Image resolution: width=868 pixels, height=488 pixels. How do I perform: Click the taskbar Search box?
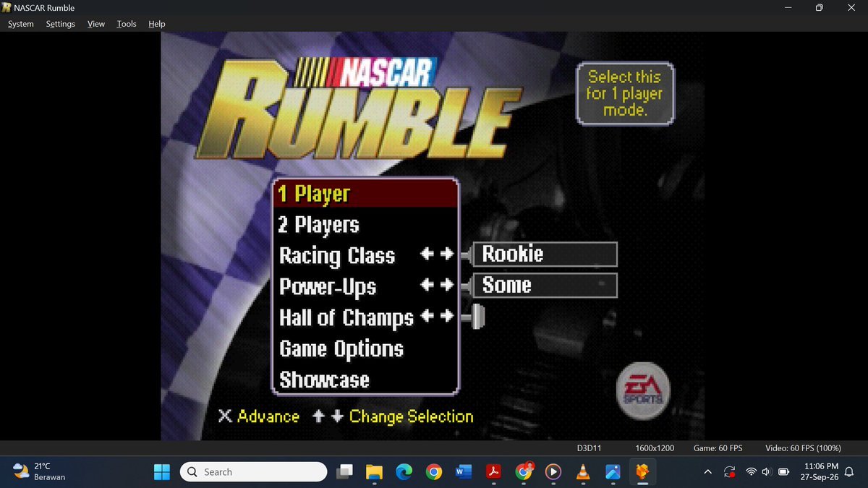point(253,472)
